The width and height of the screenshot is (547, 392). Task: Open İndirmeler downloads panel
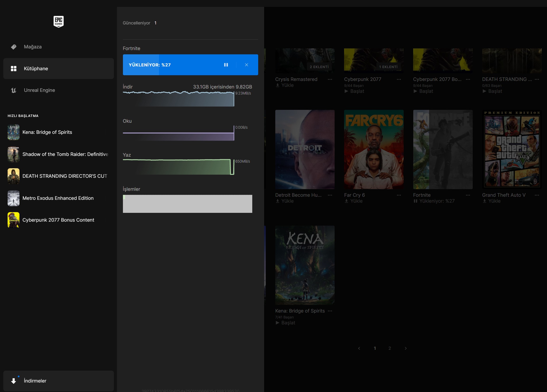[x=58, y=381]
